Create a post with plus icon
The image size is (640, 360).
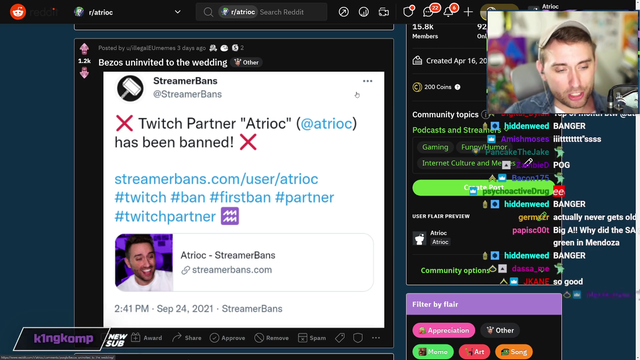point(468,12)
